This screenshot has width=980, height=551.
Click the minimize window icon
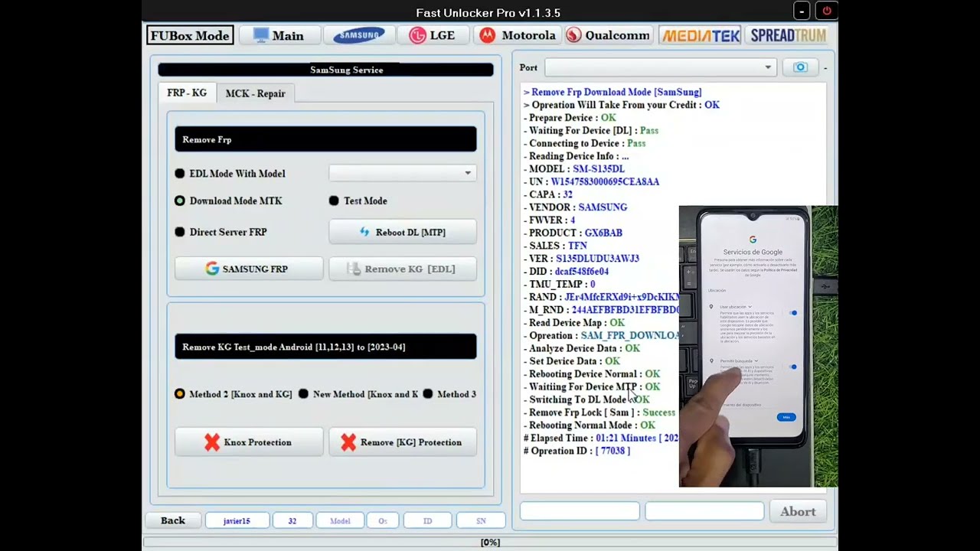[x=802, y=11]
